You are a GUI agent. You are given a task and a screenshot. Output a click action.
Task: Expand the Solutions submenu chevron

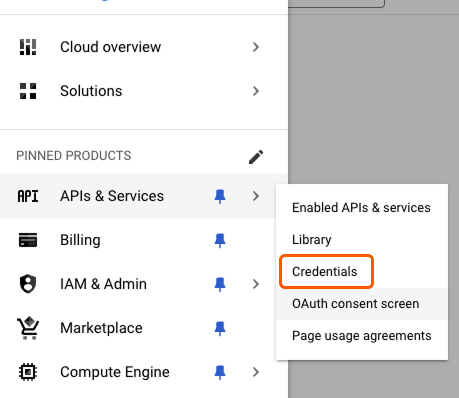pos(256,91)
